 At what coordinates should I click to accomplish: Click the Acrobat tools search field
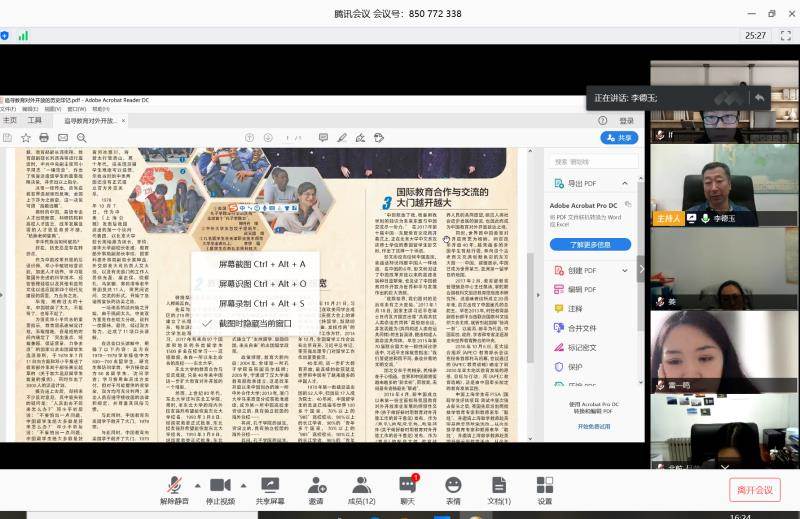tap(590, 161)
